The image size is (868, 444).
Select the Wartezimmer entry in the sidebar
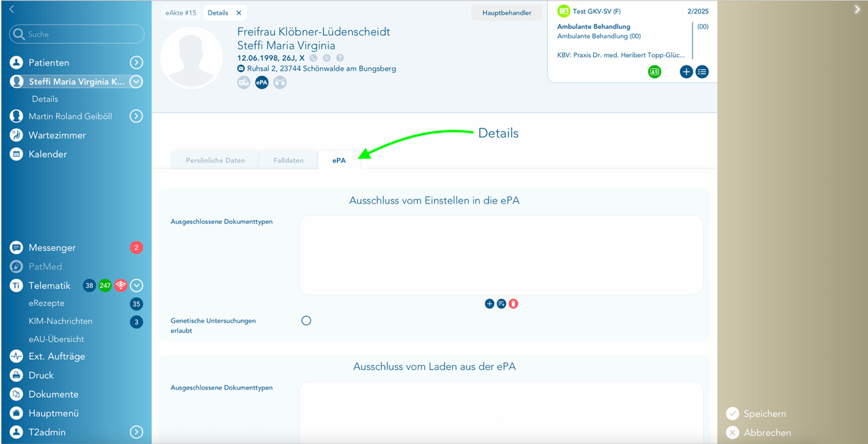pos(56,135)
